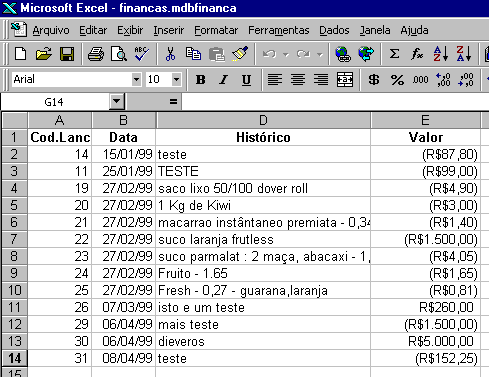Sort descending Z to A
This screenshot has width=489, height=377.
point(464,54)
